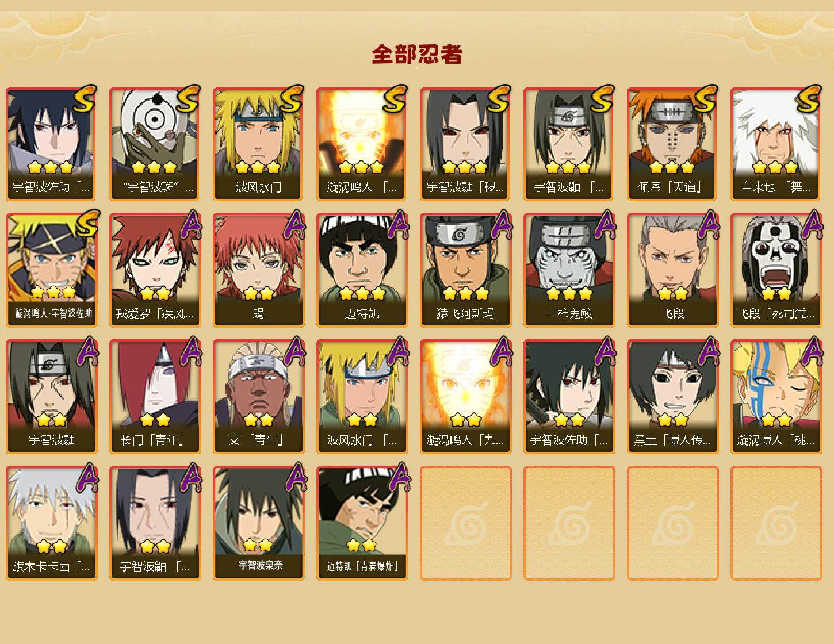Choose the 艾「青年」 ninja card
This screenshot has height=644, width=834.
click(x=258, y=397)
